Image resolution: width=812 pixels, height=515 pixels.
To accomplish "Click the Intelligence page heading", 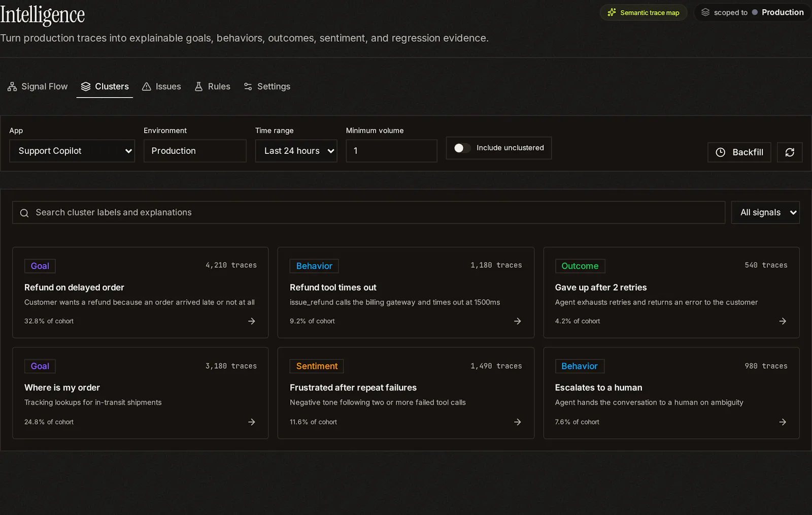I will [x=43, y=15].
